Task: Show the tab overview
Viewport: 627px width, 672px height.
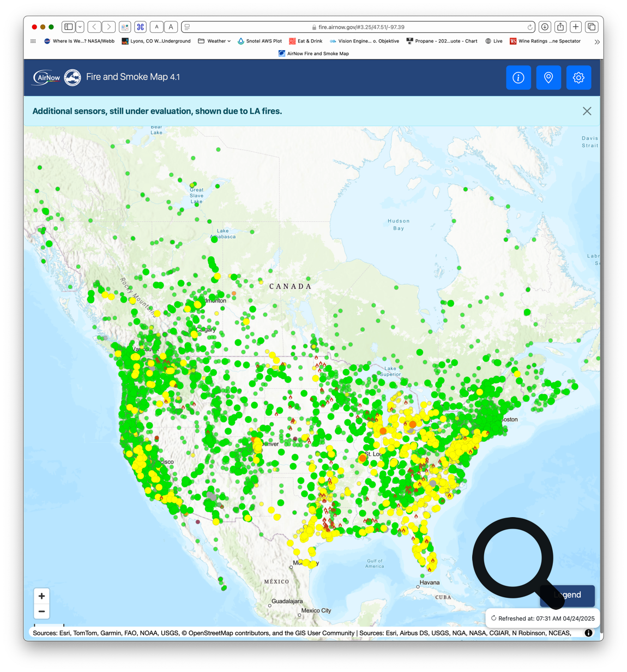Action: point(591,27)
